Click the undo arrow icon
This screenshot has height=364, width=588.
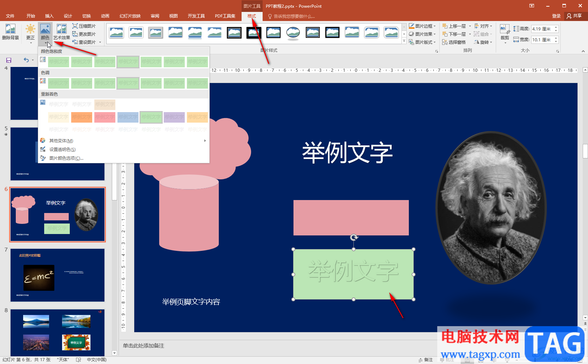(26, 60)
